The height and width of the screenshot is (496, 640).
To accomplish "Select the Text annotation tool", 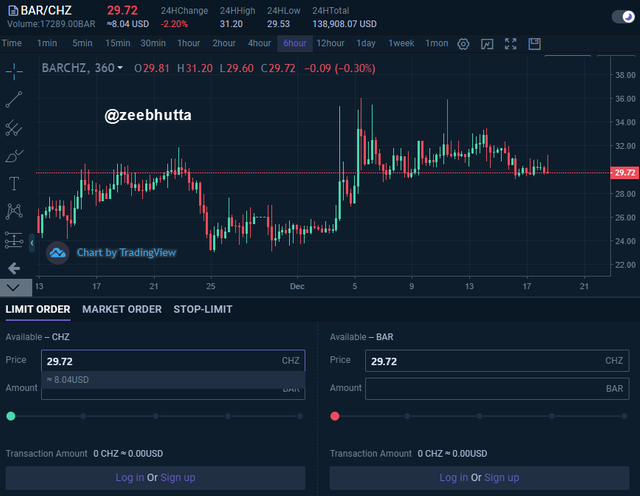I will point(14,184).
